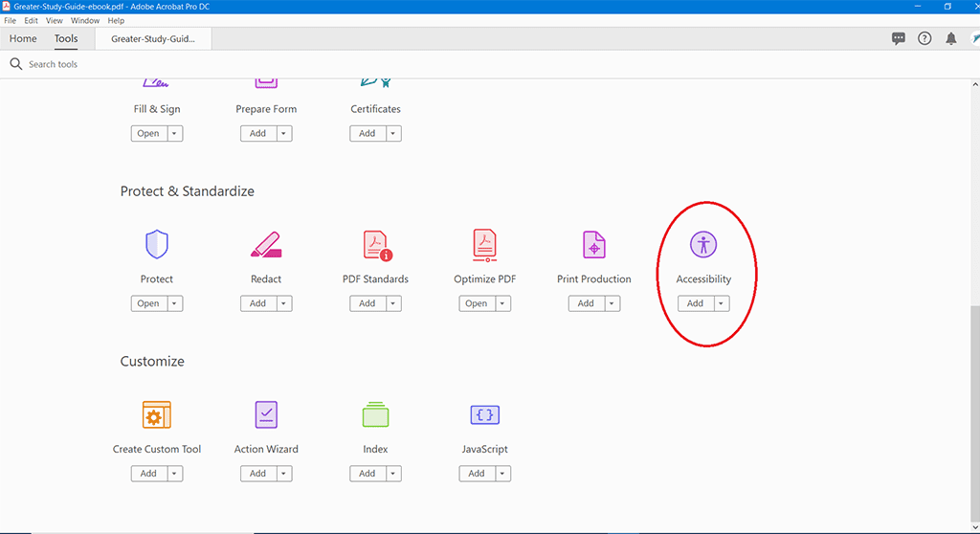
Task: Click the Index tool icon
Action: [375, 414]
